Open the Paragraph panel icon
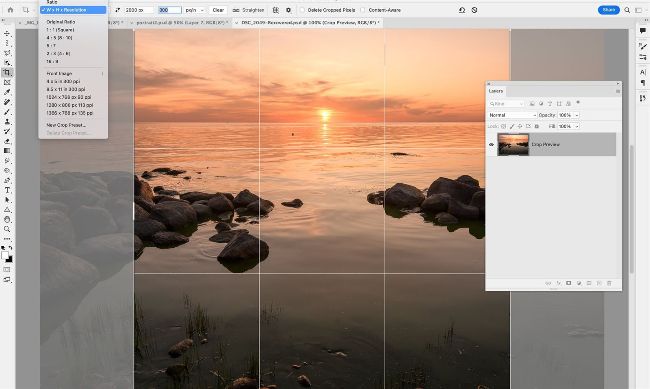Image resolution: width=650 pixels, height=389 pixels. coord(643,83)
